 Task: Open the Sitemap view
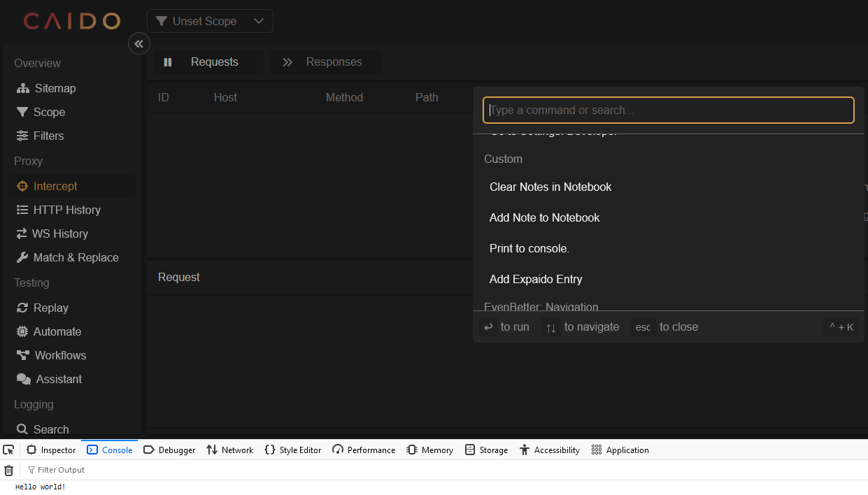55,88
